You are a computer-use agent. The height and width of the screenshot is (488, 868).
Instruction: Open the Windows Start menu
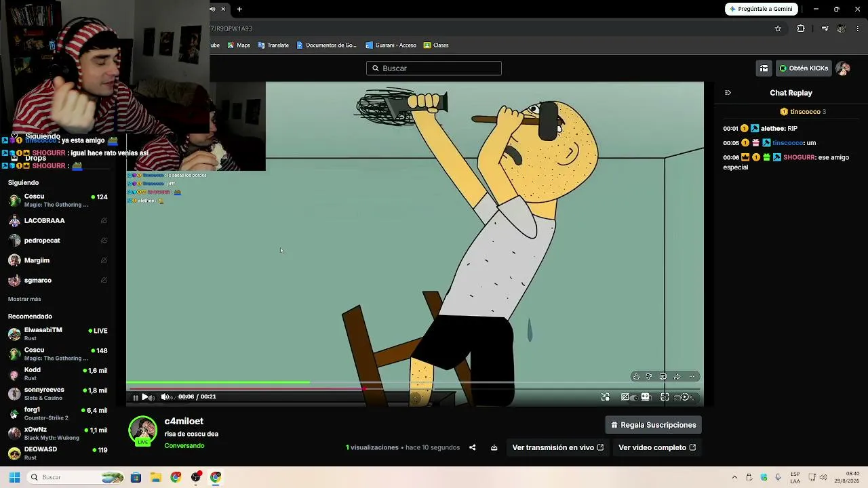pos(14,477)
